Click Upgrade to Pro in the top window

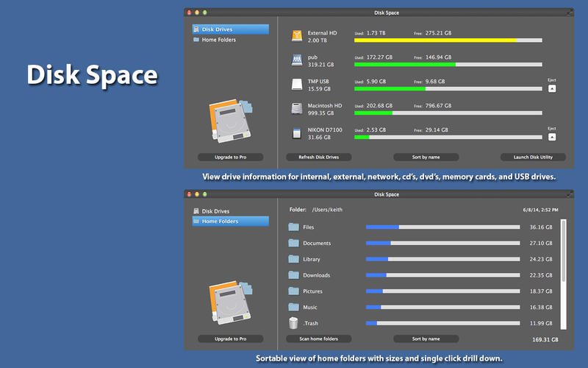(x=231, y=157)
